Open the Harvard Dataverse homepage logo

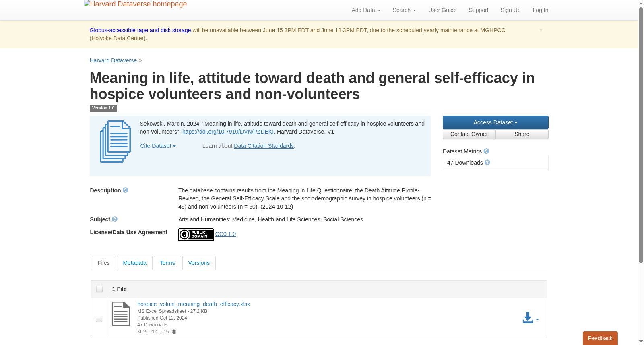click(x=135, y=4)
